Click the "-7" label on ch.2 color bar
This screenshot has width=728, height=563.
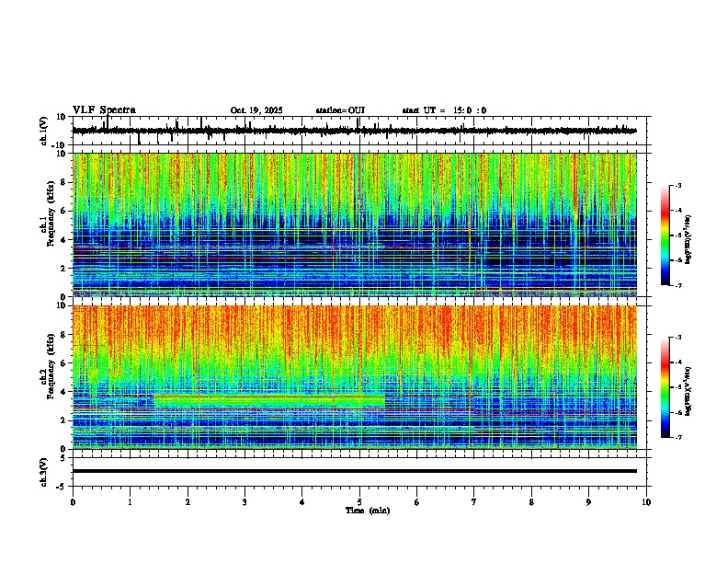pos(678,437)
